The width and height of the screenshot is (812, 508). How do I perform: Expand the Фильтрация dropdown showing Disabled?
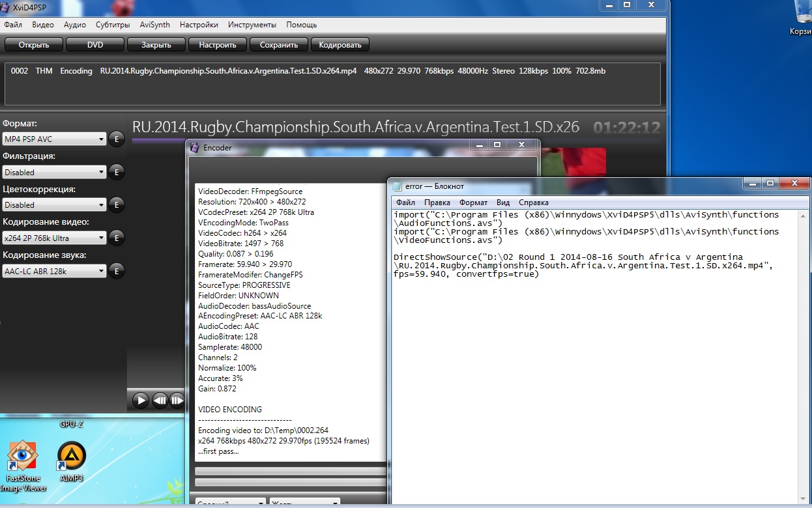(x=54, y=173)
